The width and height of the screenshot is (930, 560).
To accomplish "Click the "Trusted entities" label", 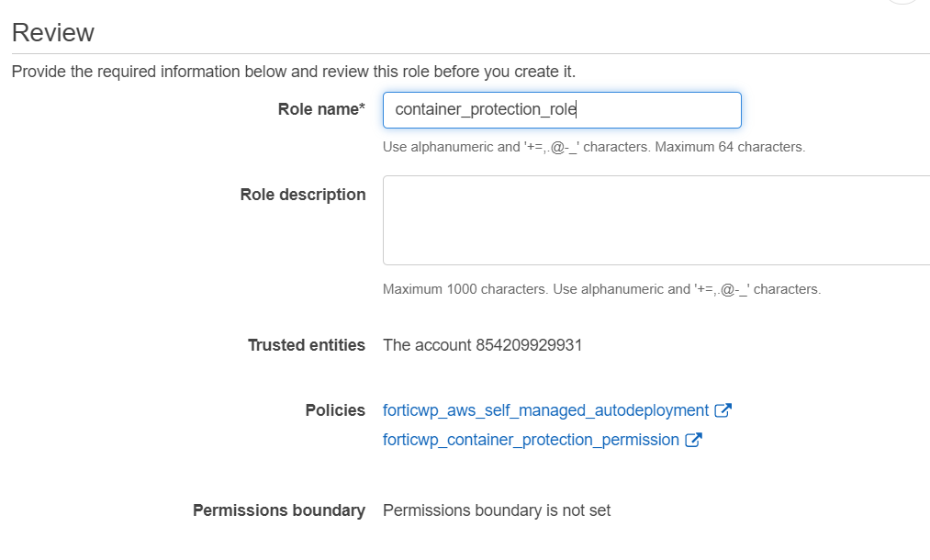I will pos(307,345).
